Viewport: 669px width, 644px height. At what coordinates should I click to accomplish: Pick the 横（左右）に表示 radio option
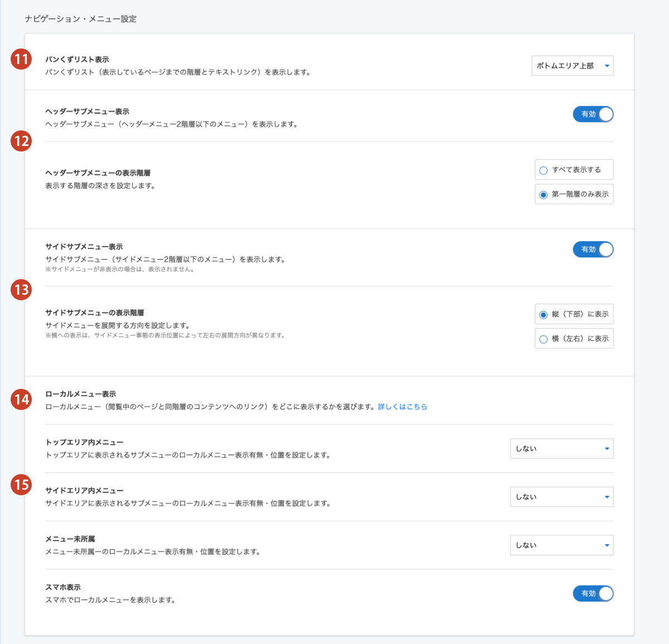pyautogui.click(x=543, y=339)
